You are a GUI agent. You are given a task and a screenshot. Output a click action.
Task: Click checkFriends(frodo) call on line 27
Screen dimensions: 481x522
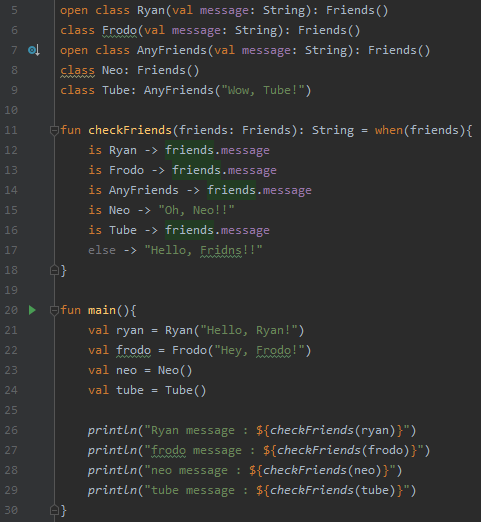[343, 450]
